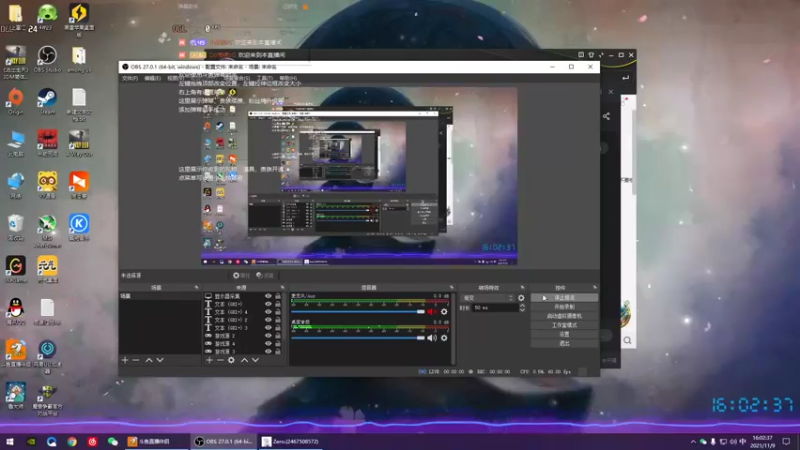This screenshot has height=450, width=800.
Task: Remove the selected scene with the minus icon
Action: pos(136,360)
